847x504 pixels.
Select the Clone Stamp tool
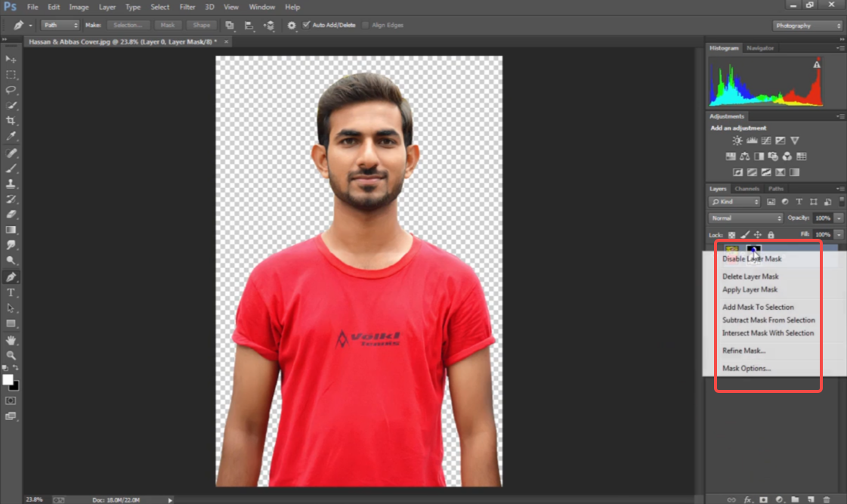(11, 184)
